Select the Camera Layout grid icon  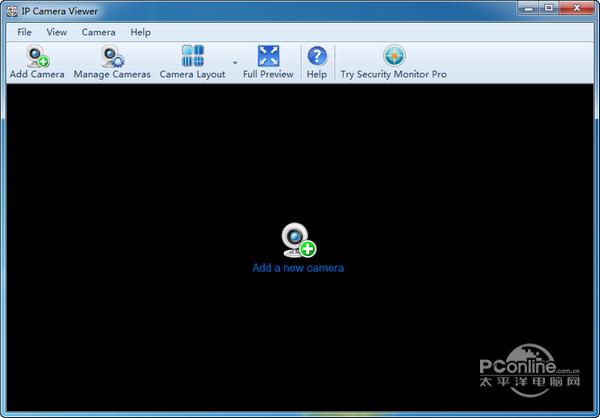tap(192, 56)
